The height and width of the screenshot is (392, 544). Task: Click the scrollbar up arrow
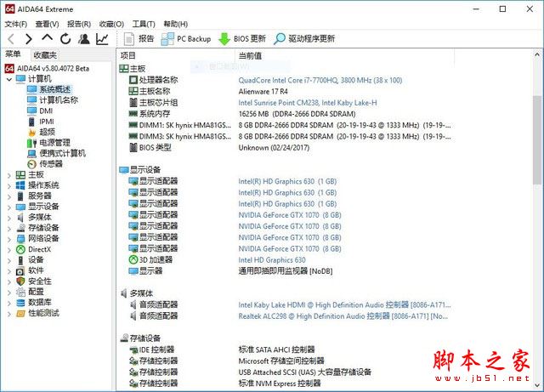(537, 54)
